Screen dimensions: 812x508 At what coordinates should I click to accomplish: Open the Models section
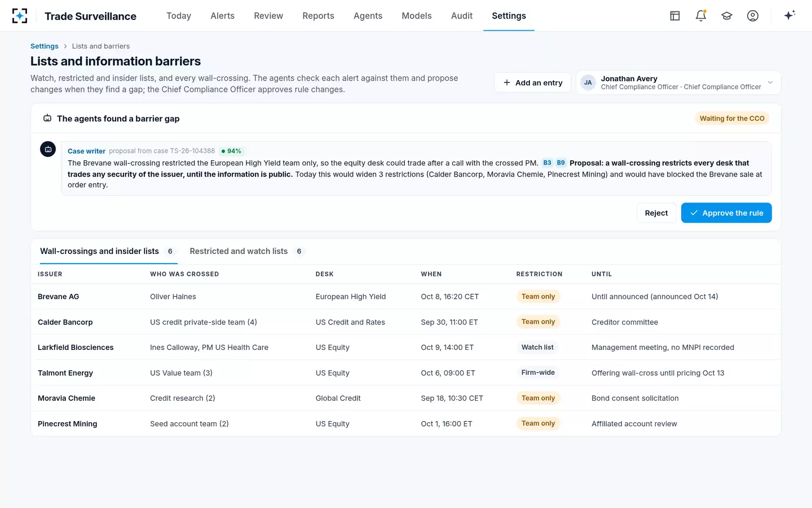417,16
